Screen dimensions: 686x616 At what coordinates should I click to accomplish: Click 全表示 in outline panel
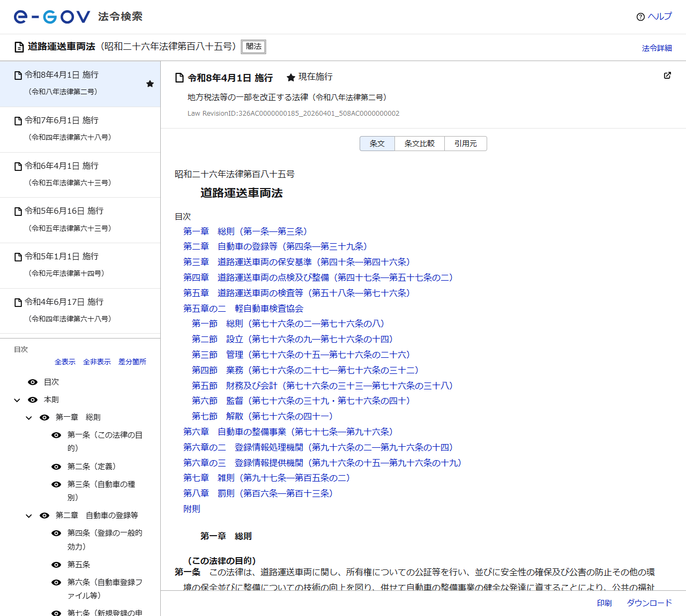[65, 362]
